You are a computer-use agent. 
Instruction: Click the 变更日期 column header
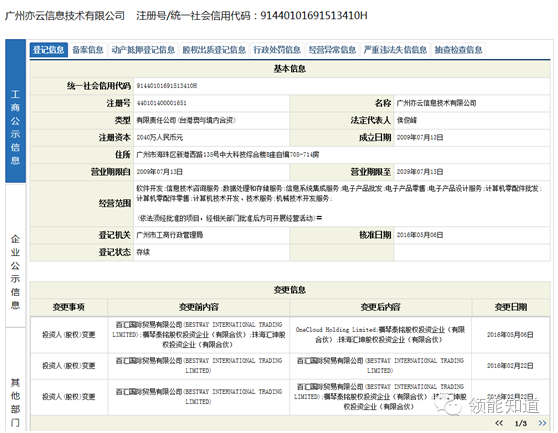(511, 307)
